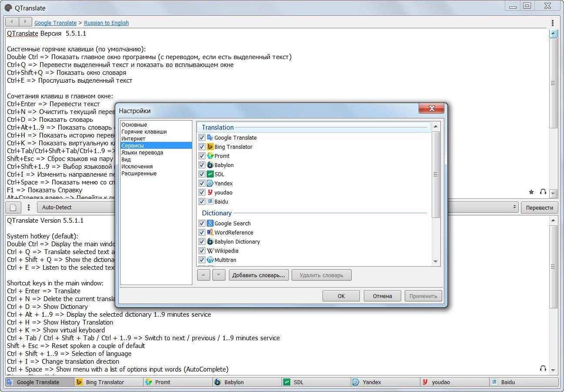
Task: Click Добавить словарь button
Action: [x=258, y=275]
